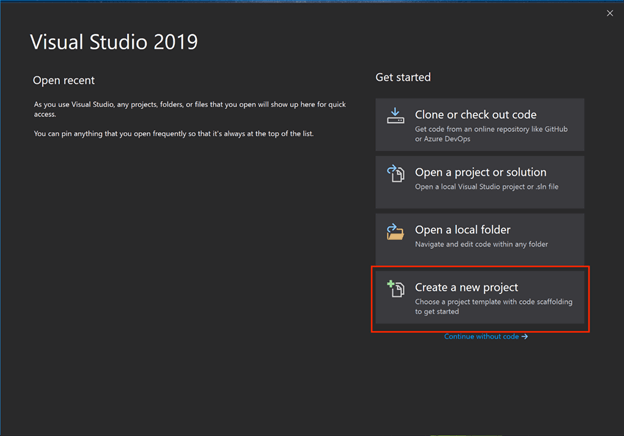Choose the "Open a project or solution" title
The width and height of the screenshot is (624, 436).
click(x=478, y=172)
